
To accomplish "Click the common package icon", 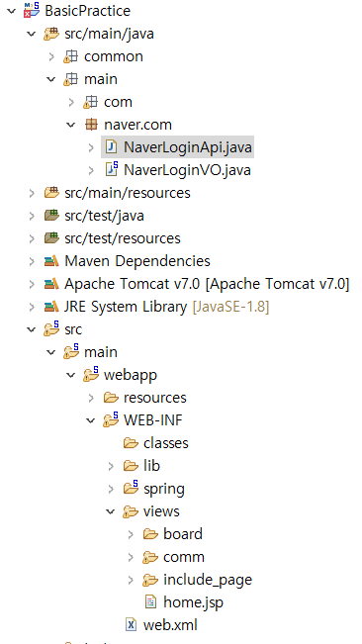I will coord(70,56).
